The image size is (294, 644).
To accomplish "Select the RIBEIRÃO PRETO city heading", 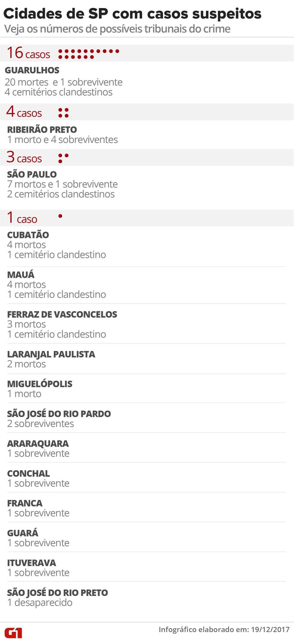I will pos(42,130).
